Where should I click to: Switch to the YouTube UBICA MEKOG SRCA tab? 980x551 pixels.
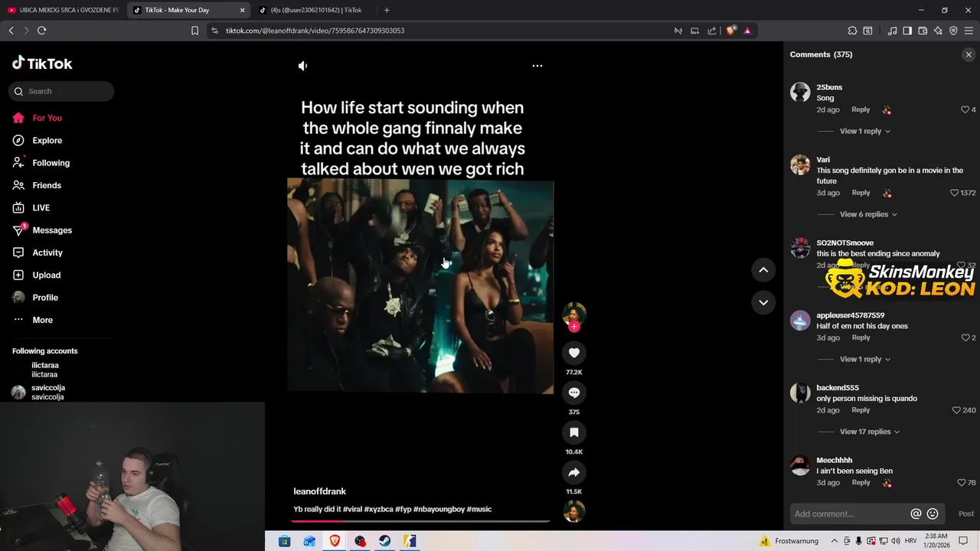click(64, 10)
